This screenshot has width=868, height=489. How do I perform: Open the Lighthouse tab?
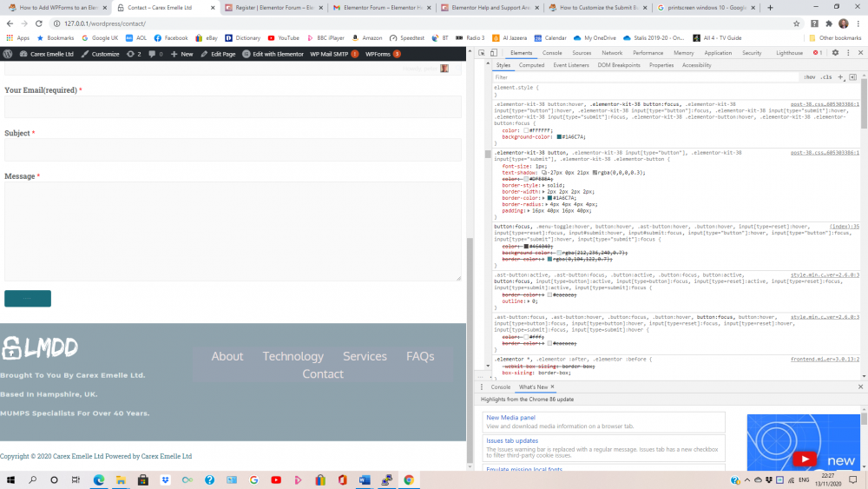[x=789, y=53]
